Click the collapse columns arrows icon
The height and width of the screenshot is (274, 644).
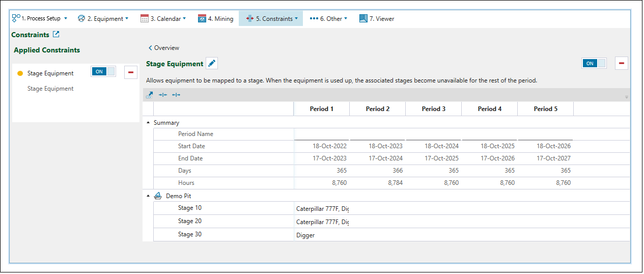tap(163, 95)
